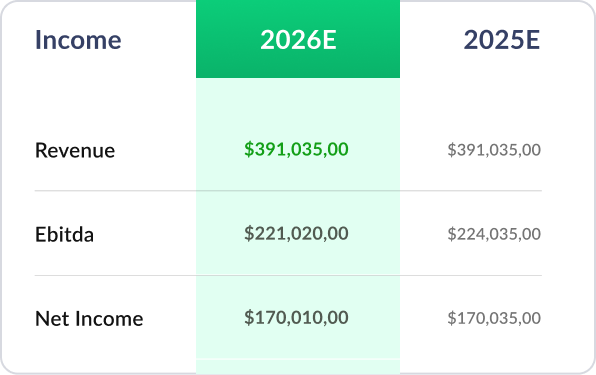Screen dimensions: 596x375
Task: Select 2025E Ebitda value $224,035,00
Action: pos(494,234)
